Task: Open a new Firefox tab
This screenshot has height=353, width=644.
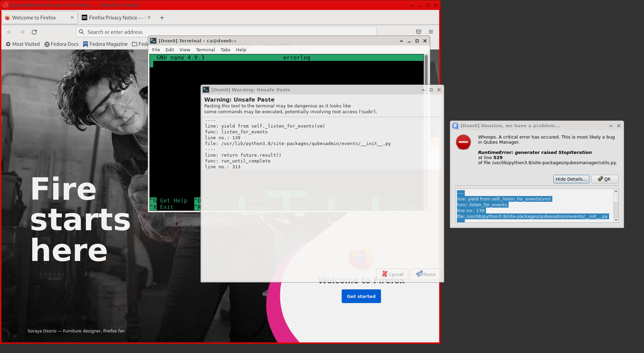Action: coord(162,18)
